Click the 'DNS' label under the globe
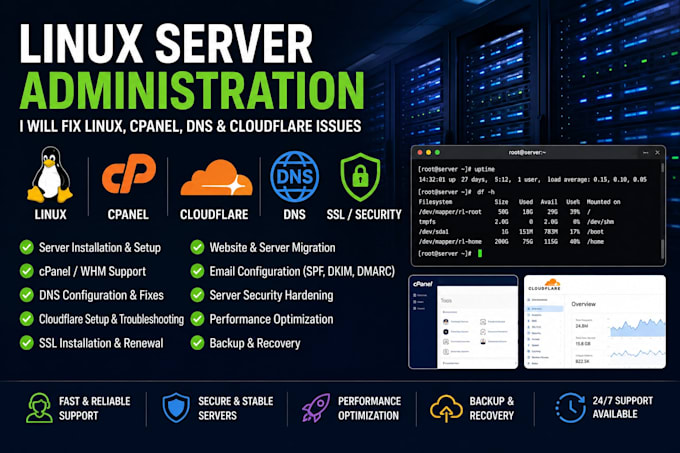 [x=294, y=214]
